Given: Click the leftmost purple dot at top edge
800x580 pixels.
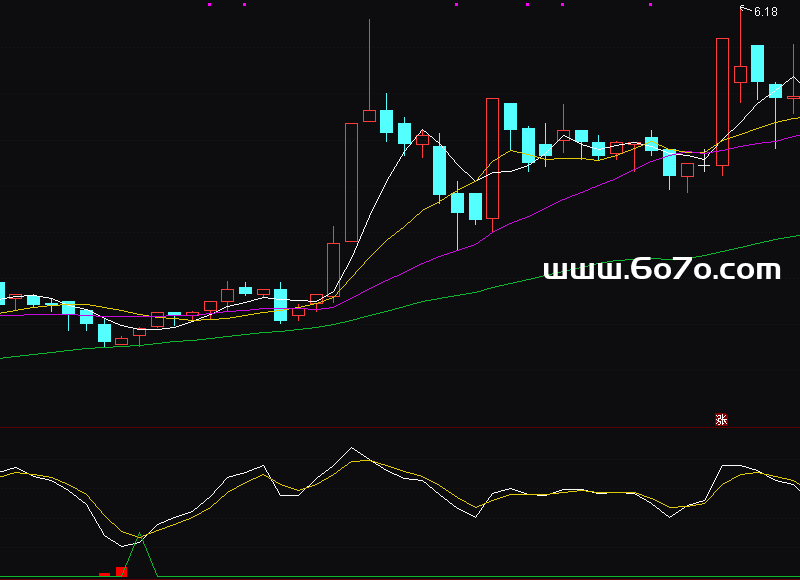Looking at the screenshot, I should coord(209,4).
